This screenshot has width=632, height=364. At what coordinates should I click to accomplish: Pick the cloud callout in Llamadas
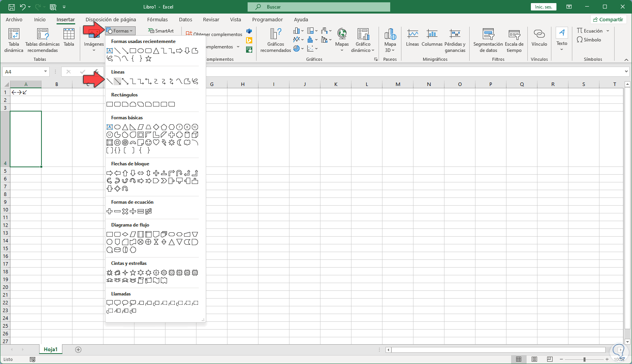click(x=133, y=303)
